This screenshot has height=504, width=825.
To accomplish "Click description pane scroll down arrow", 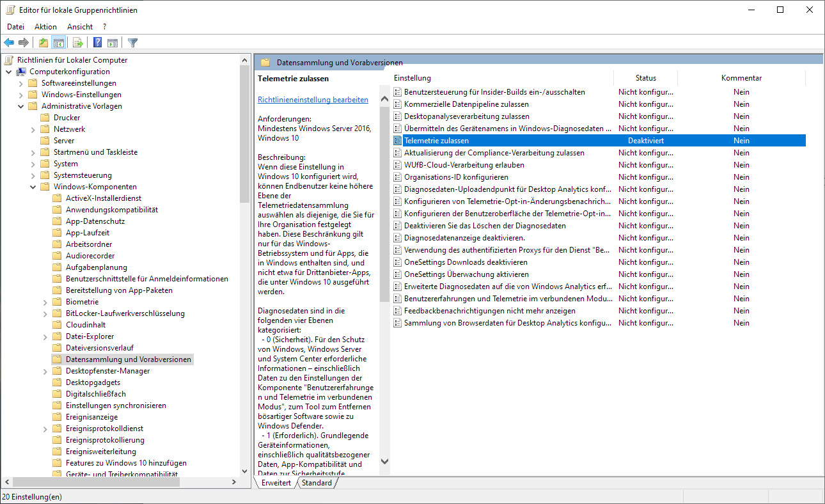I will 384,461.
